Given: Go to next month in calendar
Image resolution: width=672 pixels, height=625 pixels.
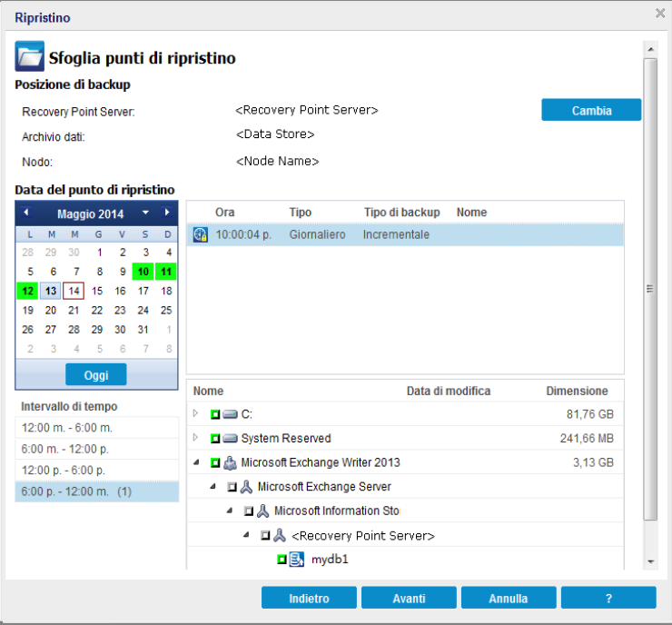Looking at the screenshot, I should point(167,213).
